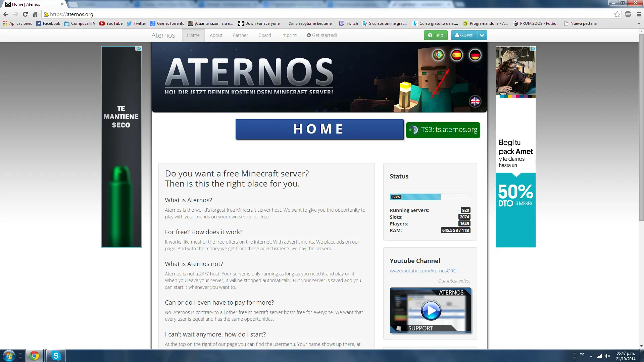Click the ES language indicator
Image resolution: width=644 pixels, height=362 pixels.
coord(582,355)
